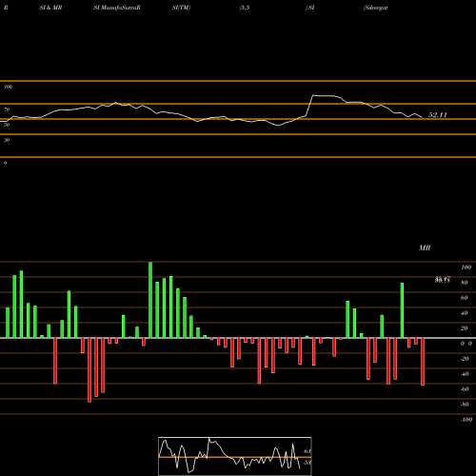Screen dimensions: 476x476
Task: Click the RSI axis label 0
Action: click(x=5, y=163)
